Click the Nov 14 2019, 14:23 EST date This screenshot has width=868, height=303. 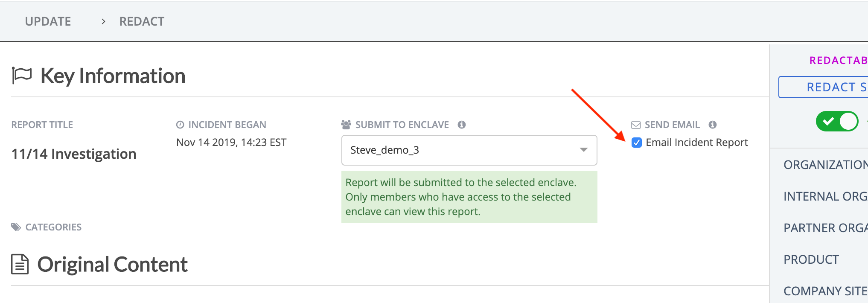point(231,143)
